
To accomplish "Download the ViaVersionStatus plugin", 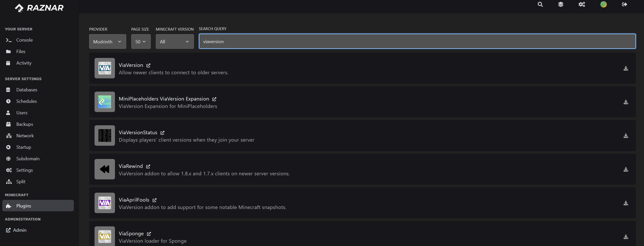I will 626,136.
